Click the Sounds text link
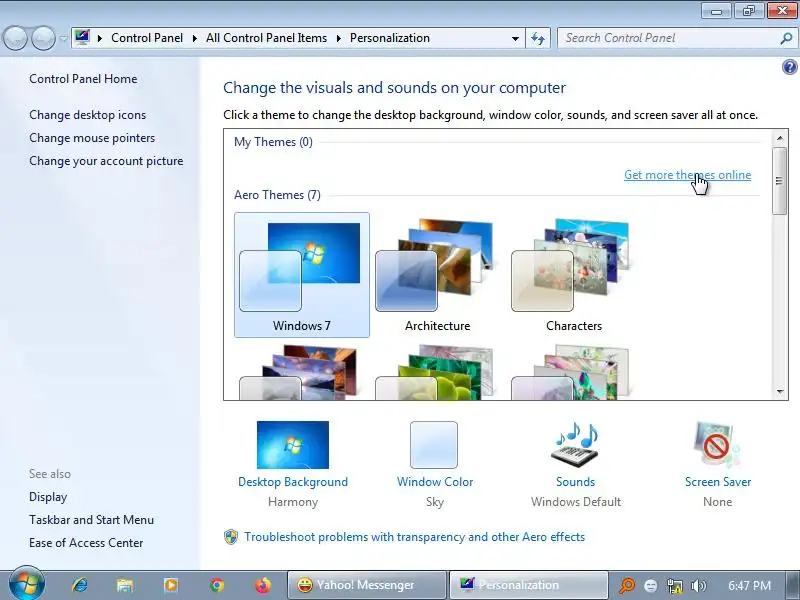The height and width of the screenshot is (600, 800). point(576,482)
